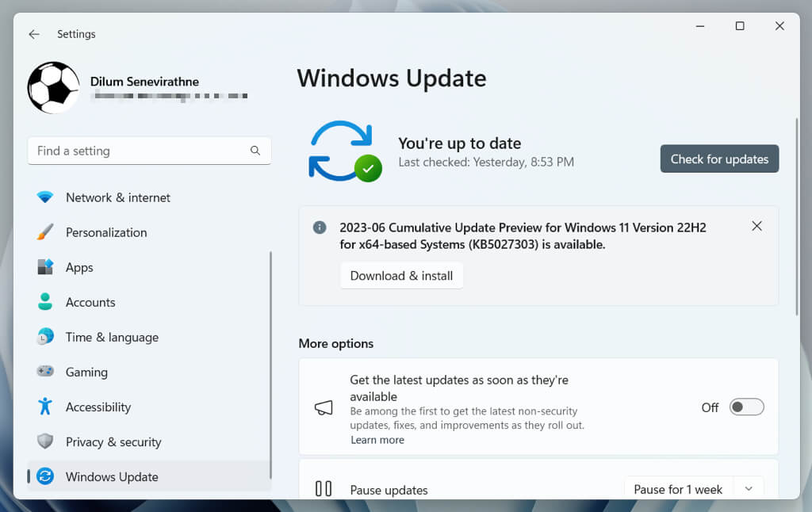Maximize the Settings window

pos(740,26)
